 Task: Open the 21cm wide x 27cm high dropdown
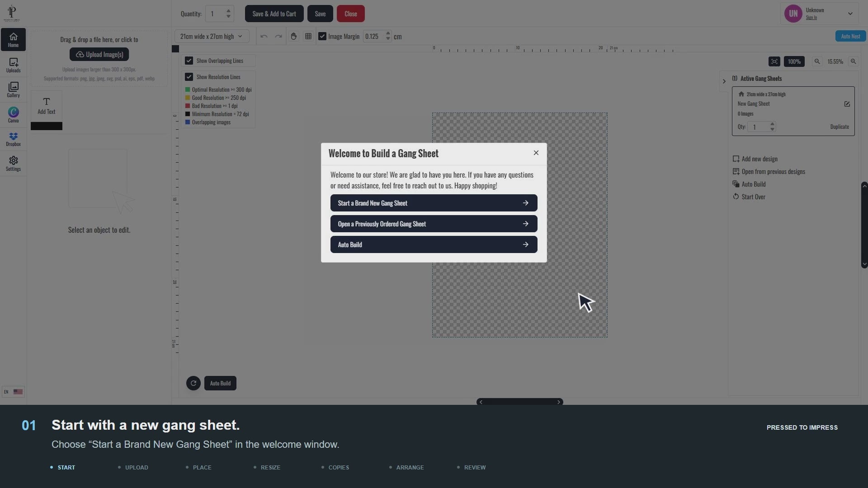click(x=212, y=36)
